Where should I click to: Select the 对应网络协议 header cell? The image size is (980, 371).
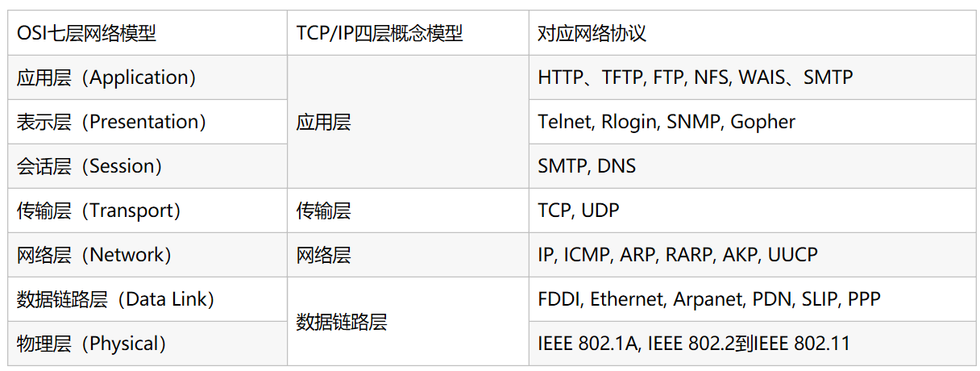pyautogui.click(x=752, y=33)
